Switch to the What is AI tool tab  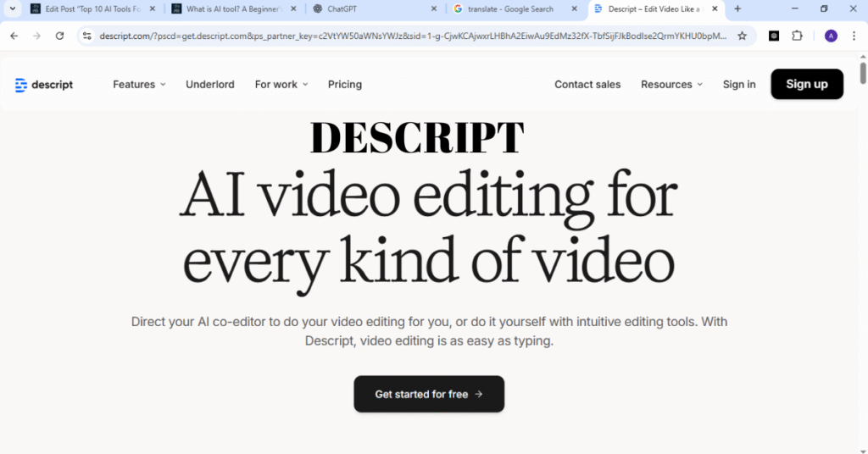coord(234,8)
